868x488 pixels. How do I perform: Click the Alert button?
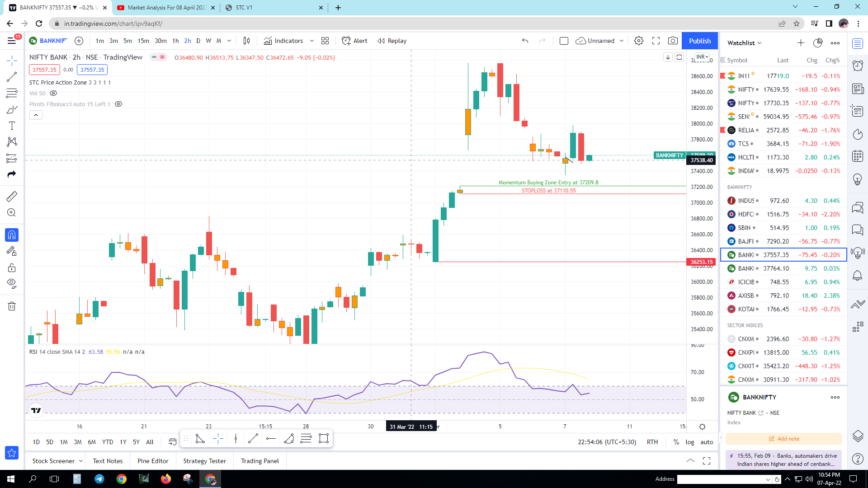click(355, 41)
